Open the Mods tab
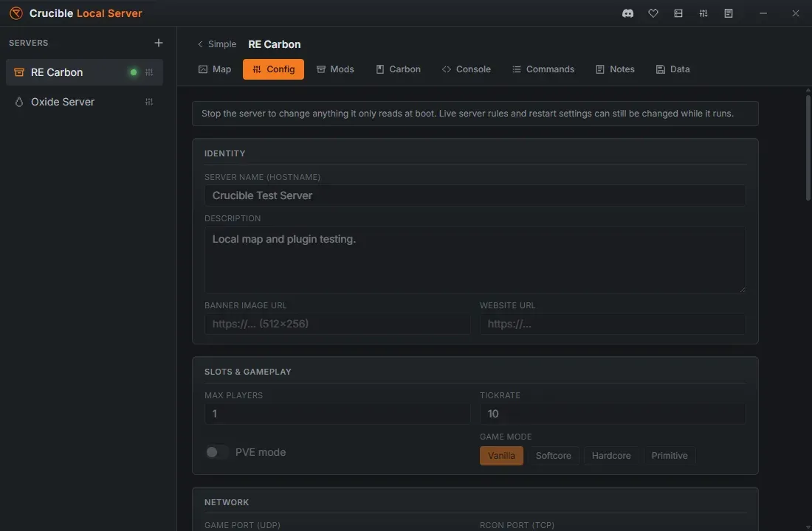Image resolution: width=812 pixels, height=531 pixels. tap(336, 69)
